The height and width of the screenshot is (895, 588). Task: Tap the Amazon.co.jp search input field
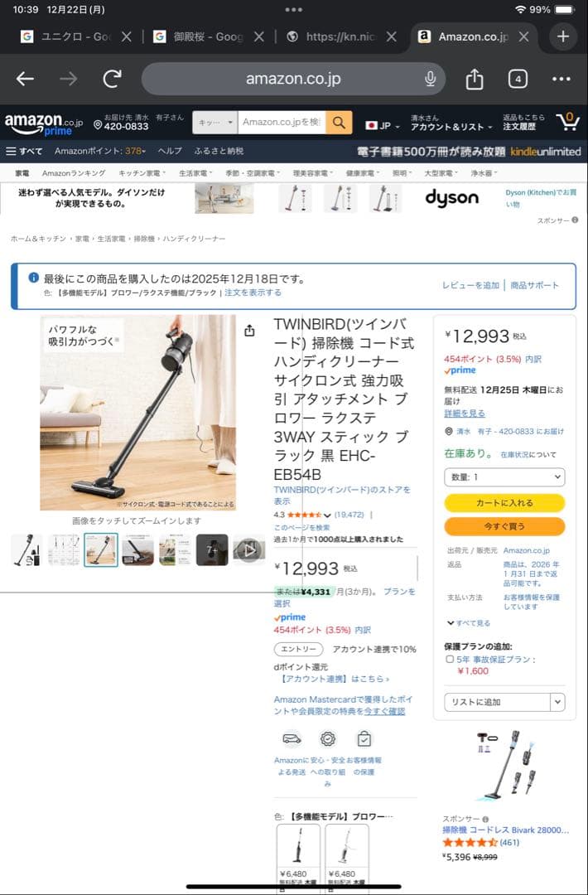click(x=282, y=123)
